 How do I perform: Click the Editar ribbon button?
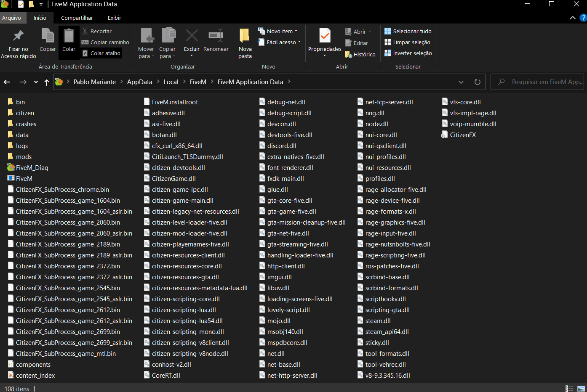(x=357, y=43)
